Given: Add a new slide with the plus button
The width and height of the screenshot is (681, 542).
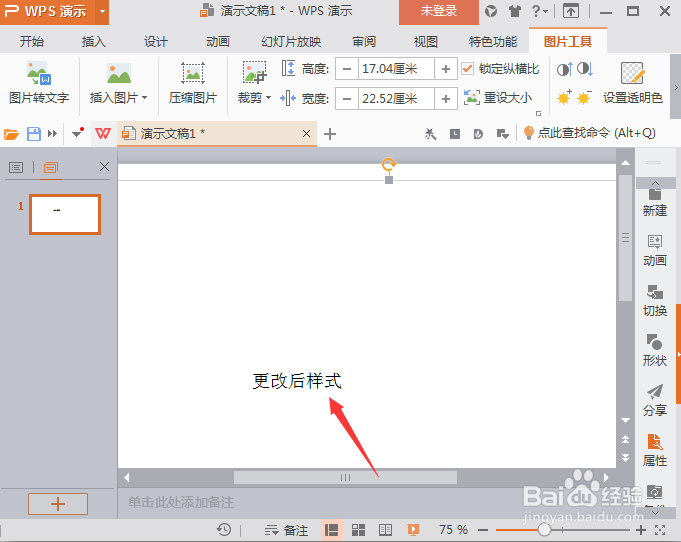Looking at the screenshot, I should click(x=58, y=504).
